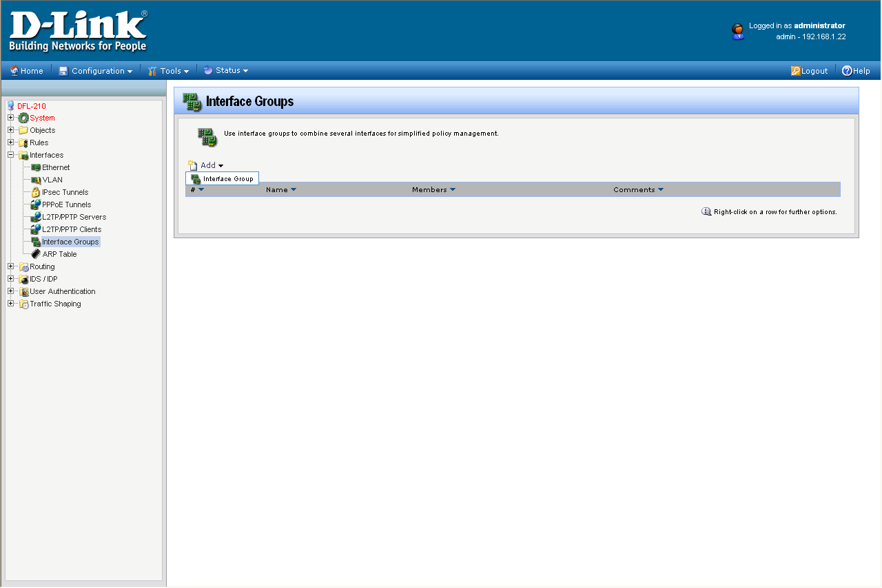Click the VLAN icon in tree

(36, 180)
